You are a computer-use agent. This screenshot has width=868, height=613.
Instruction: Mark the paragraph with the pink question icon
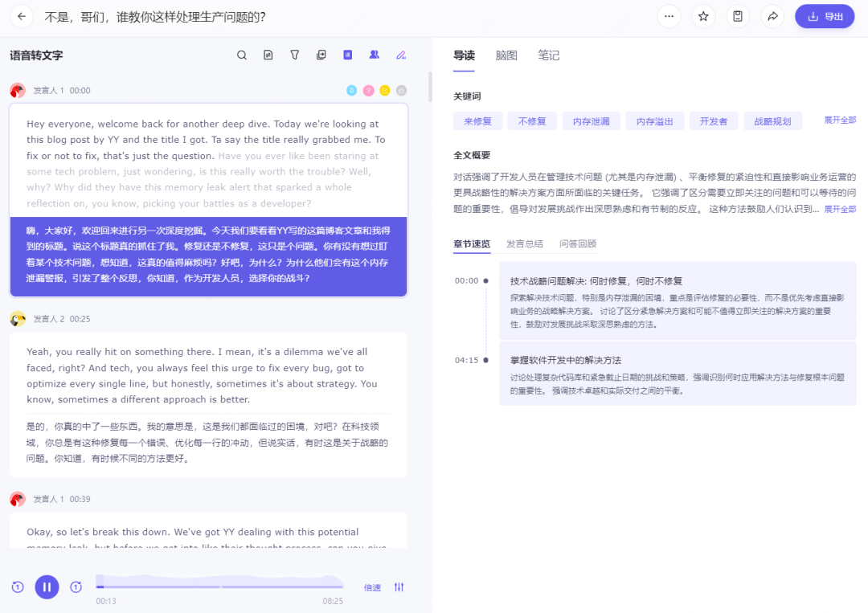(x=368, y=90)
